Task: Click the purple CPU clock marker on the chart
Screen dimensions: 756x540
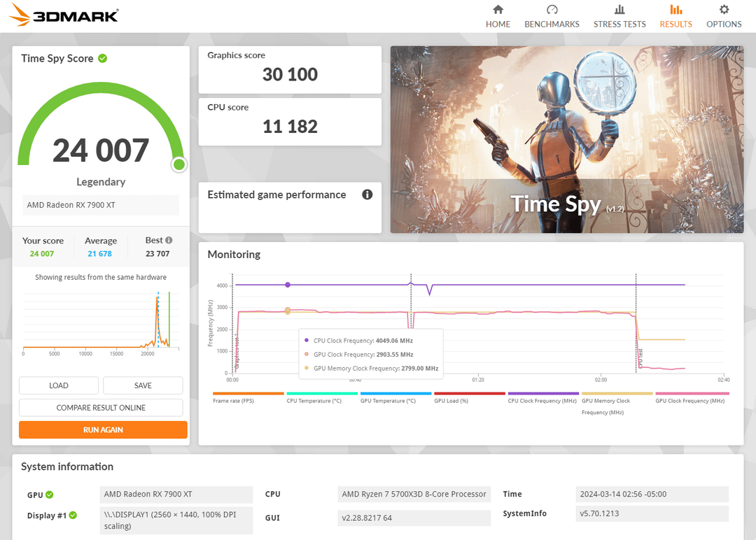Action: 288,285
